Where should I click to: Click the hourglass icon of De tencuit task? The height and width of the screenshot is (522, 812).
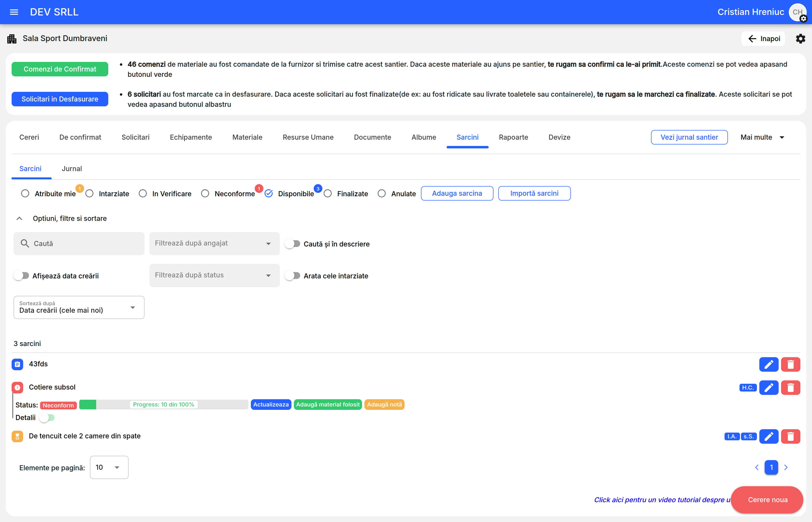(x=17, y=436)
